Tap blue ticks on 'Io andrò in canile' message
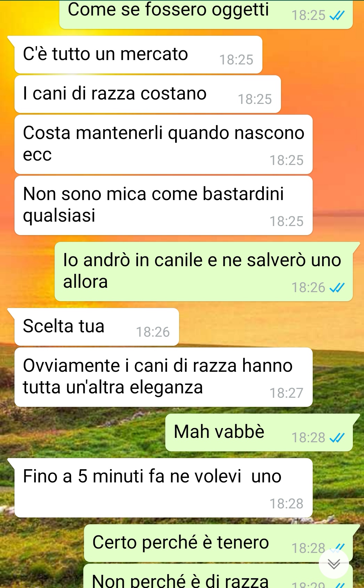Viewport: 364px width, 588px height. [x=337, y=288]
